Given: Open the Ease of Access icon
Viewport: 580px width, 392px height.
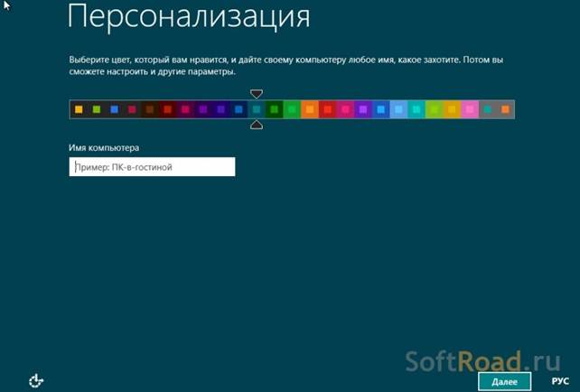Looking at the screenshot, I should coord(36,380).
